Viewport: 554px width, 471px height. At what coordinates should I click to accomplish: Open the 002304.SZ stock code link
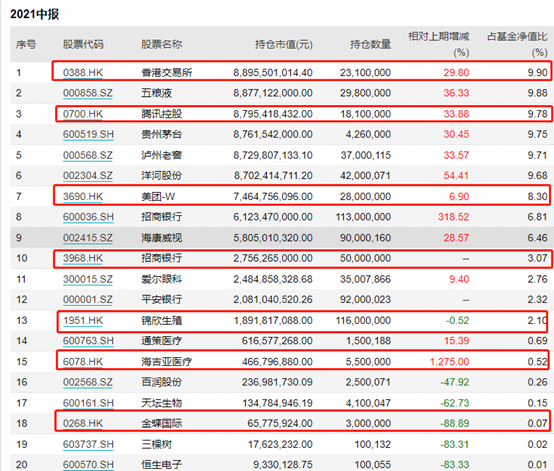click(x=88, y=176)
